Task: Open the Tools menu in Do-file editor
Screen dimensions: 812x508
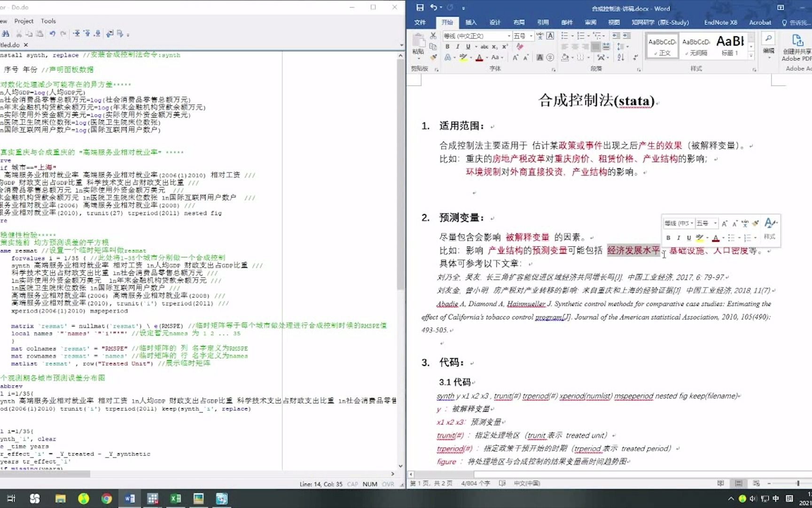Action: pyautogui.click(x=48, y=21)
